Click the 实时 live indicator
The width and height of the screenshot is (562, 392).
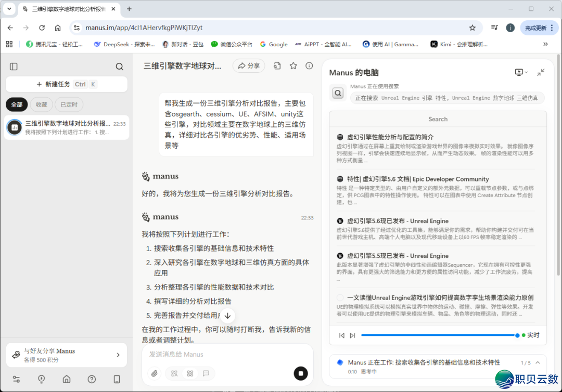point(530,335)
